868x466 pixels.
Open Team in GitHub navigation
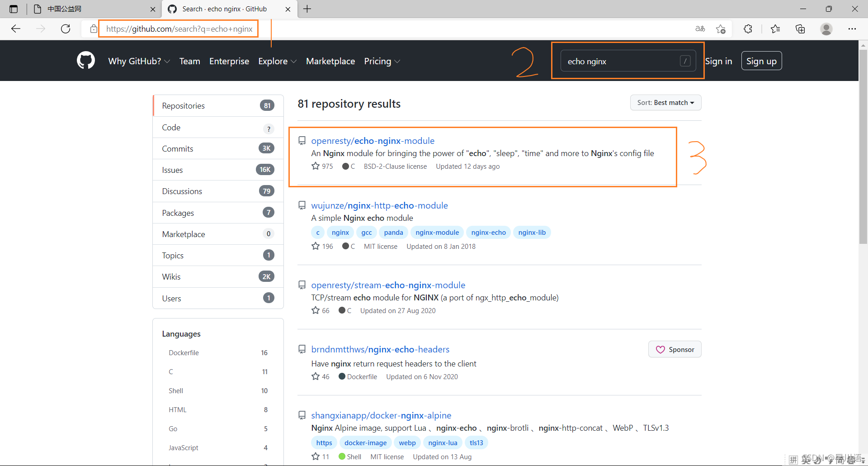[x=189, y=61]
